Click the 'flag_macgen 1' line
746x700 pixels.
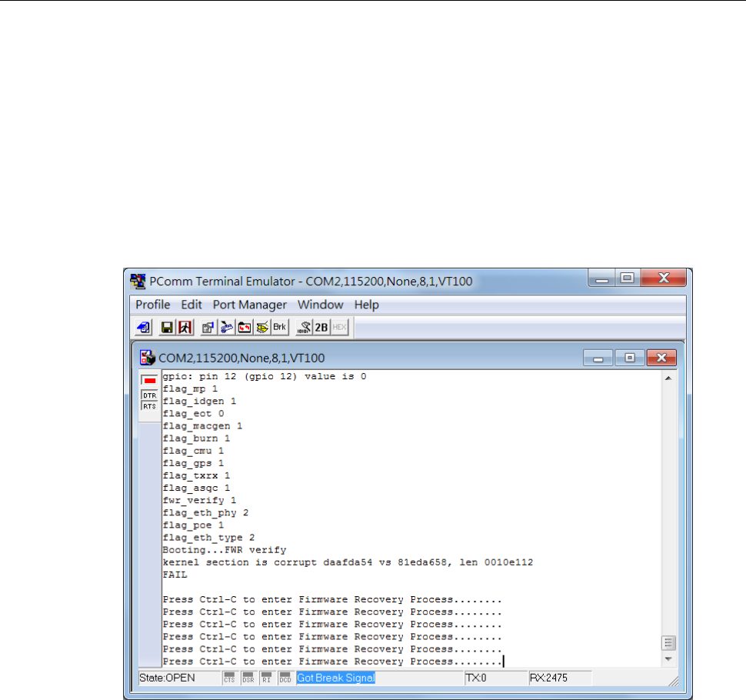click(x=203, y=426)
